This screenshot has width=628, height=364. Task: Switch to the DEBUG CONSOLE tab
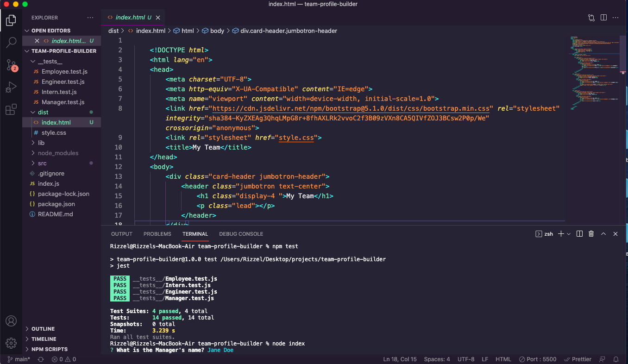coord(241,234)
